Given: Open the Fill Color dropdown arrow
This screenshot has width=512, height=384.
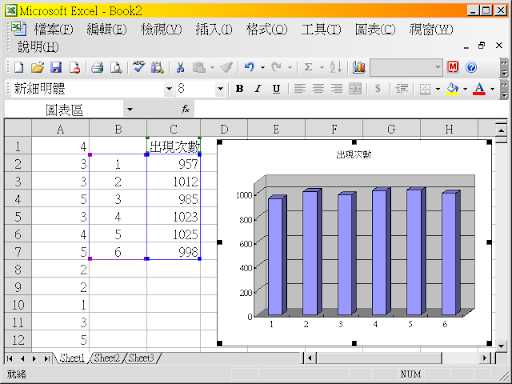Looking at the screenshot, I should click(465, 89).
